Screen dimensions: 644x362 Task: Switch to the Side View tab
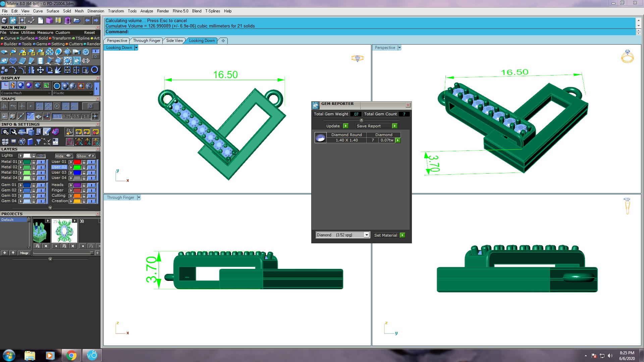click(174, 41)
